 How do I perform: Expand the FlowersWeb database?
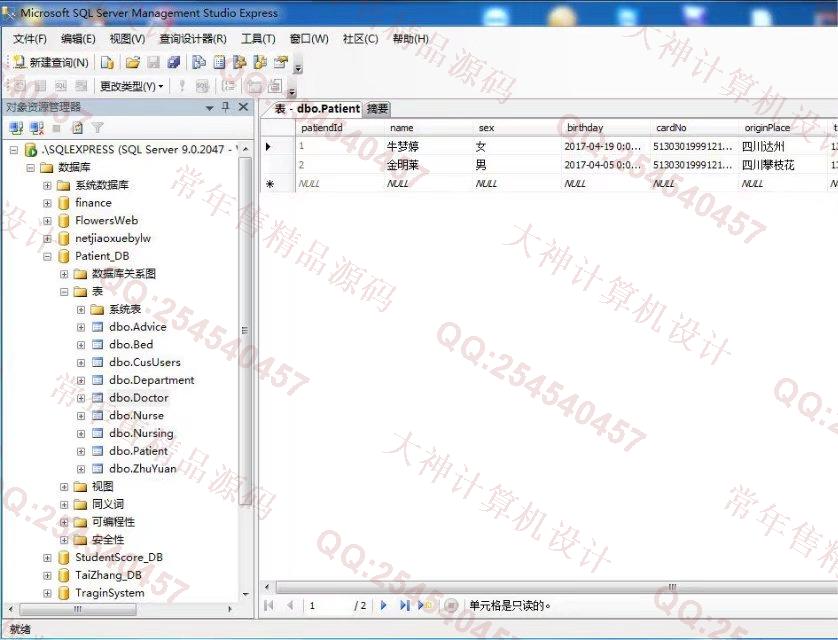pyautogui.click(x=47, y=221)
